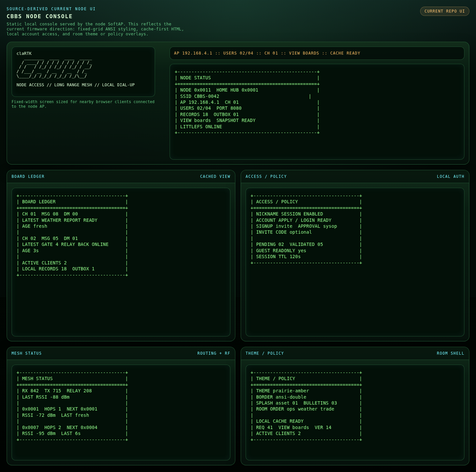Viewport: 476px width, 472px height.
Task: Click the ASCII art logo banner
Action: tap(54, 69)
